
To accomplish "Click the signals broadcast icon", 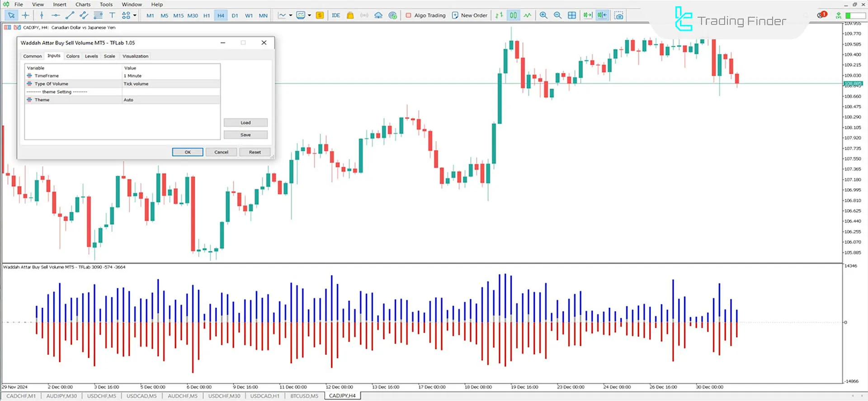I will click(x=364, y=15).
